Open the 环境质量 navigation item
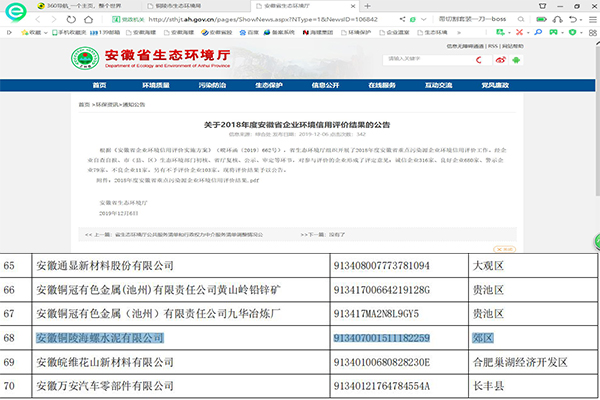The image size is (600, 400). pyautogui.click(x=156, y=85)
